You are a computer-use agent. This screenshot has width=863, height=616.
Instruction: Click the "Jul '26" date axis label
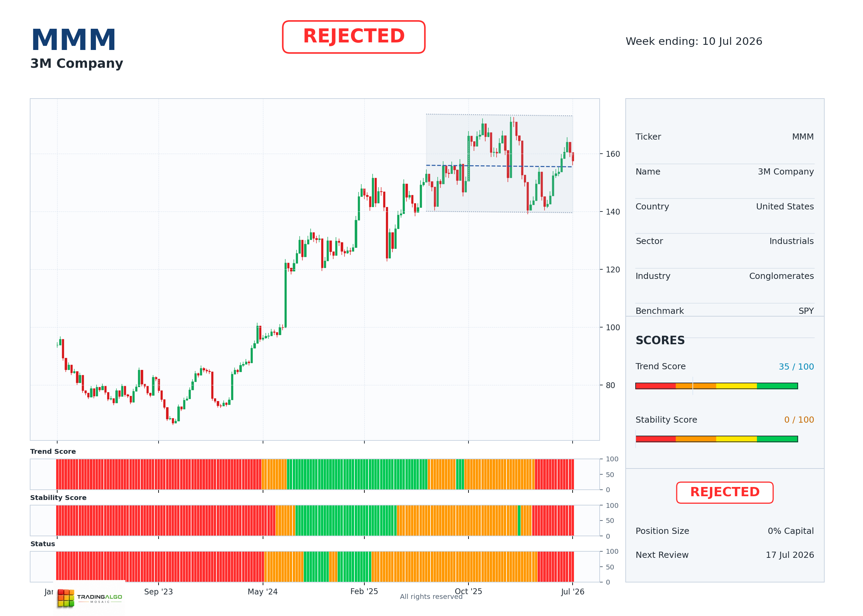pyautogui.click(x=572, y=592)
